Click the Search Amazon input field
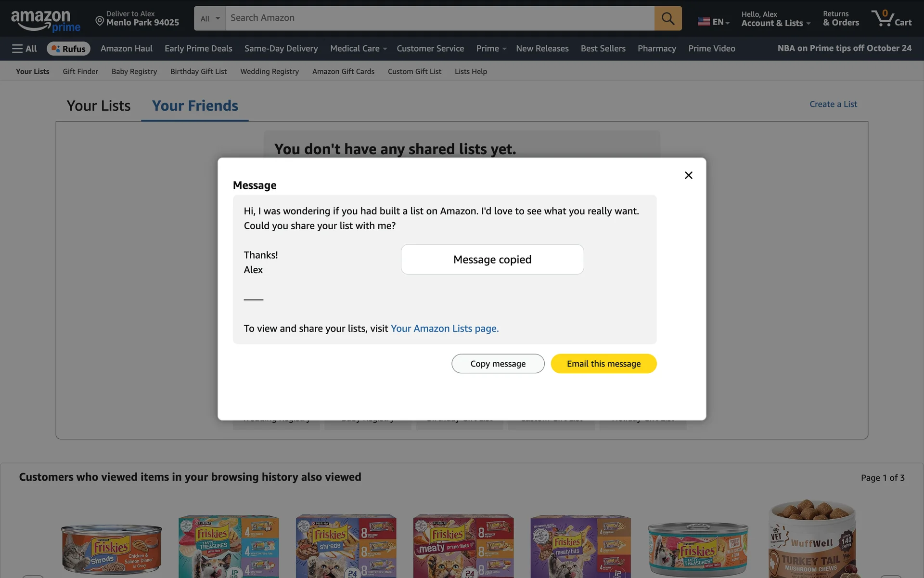 439,18
